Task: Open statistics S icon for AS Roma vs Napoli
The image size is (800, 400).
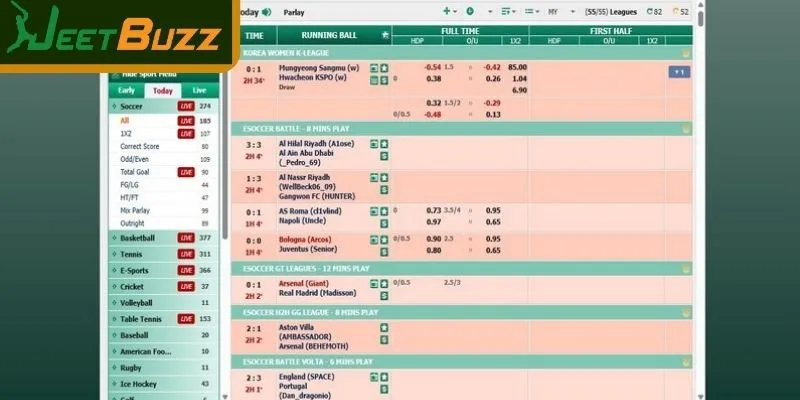Action: (x=384, y=223)
